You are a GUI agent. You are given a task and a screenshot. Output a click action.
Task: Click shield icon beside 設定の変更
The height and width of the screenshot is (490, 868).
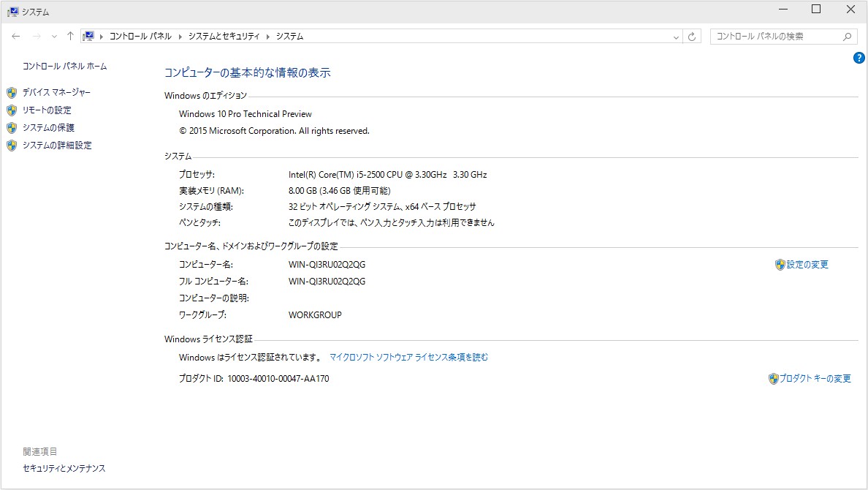point(780,265)
